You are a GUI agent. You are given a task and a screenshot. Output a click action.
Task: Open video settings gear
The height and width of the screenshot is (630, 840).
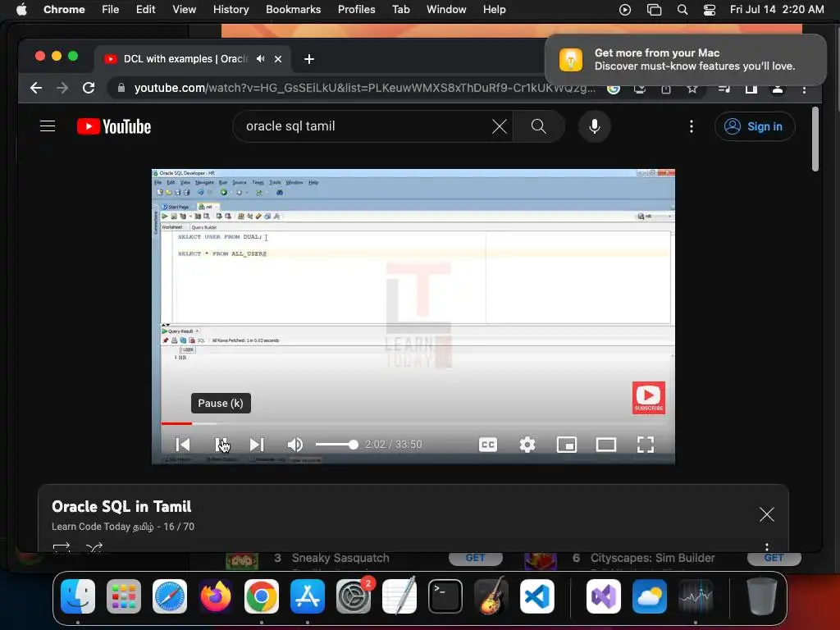click(527, 444)
